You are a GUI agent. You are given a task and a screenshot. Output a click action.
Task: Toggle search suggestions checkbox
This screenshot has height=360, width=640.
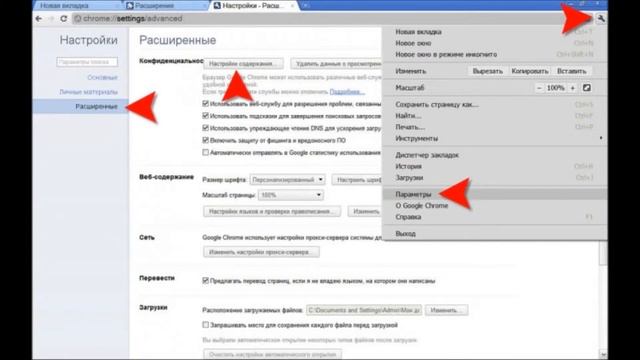point(206,116)
